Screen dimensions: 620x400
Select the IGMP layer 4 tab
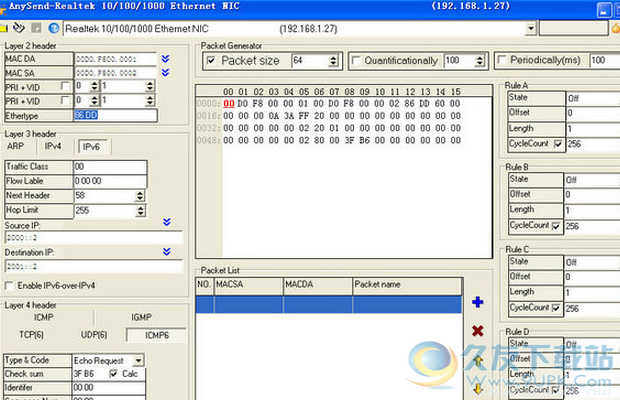coord(141,317)
